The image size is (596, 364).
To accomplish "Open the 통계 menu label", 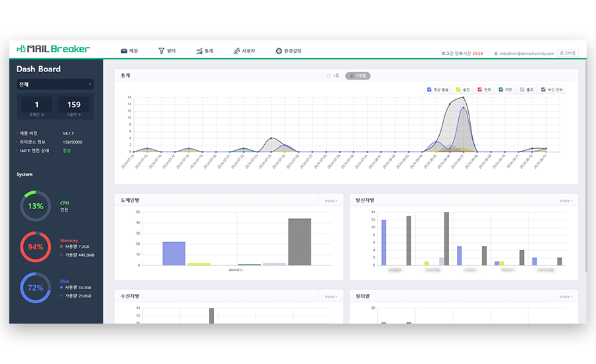I will [x=209, y=51].
